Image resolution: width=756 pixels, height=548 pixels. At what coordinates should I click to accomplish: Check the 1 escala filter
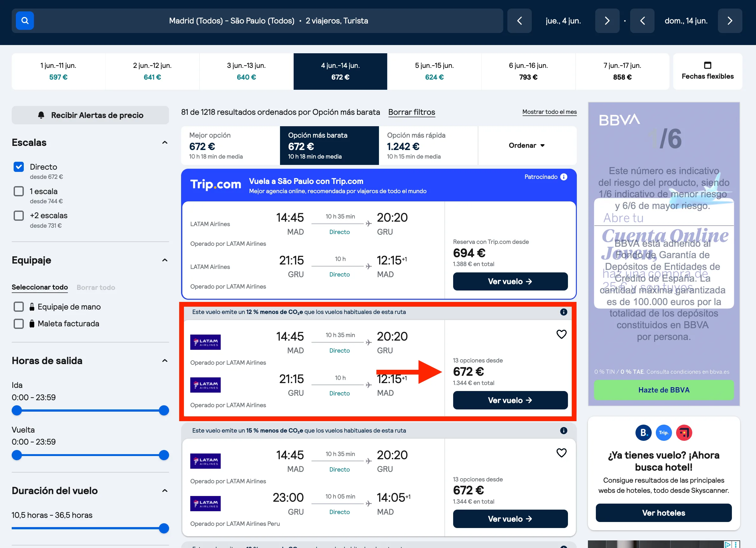click(x=19, y=191)
